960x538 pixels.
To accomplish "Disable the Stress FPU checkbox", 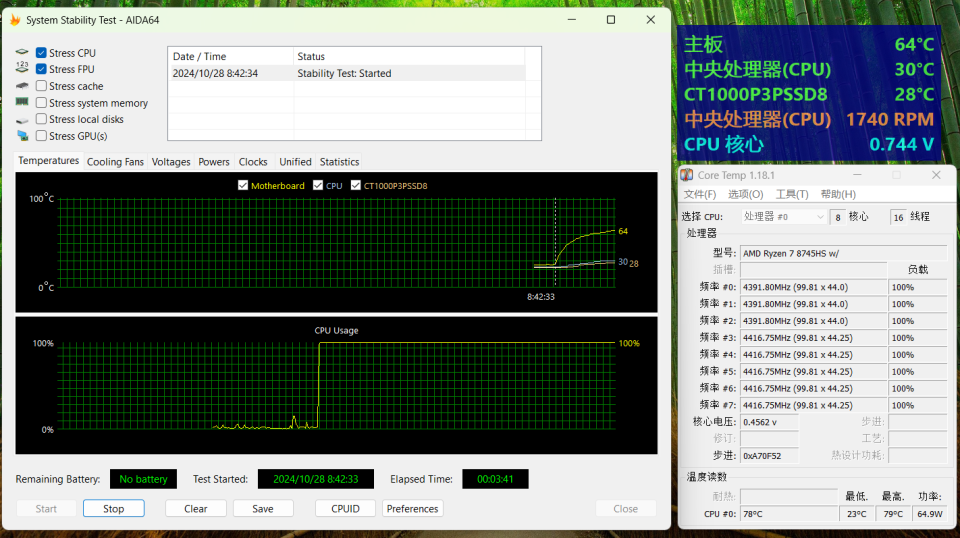I will coord(41,69).
